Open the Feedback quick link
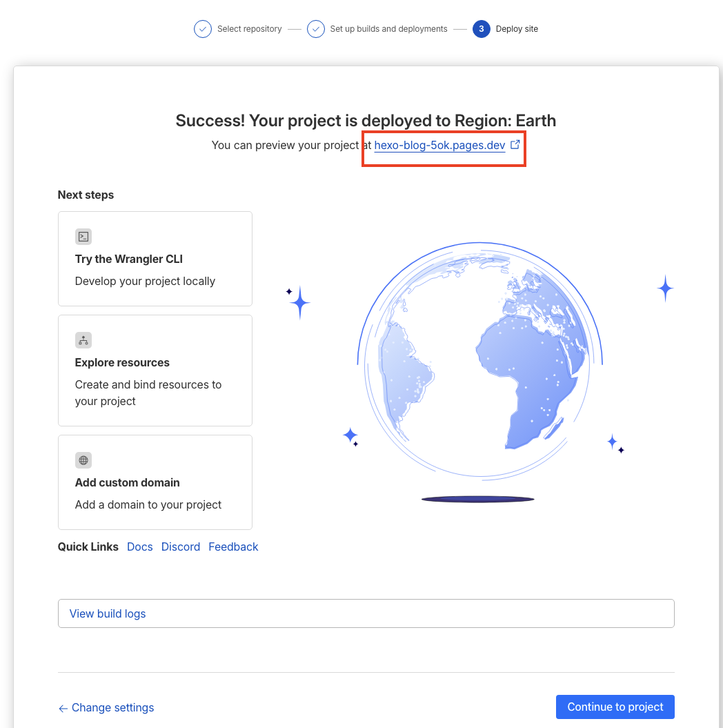Screen dimensions: 723x728 (x=233, y=547)
